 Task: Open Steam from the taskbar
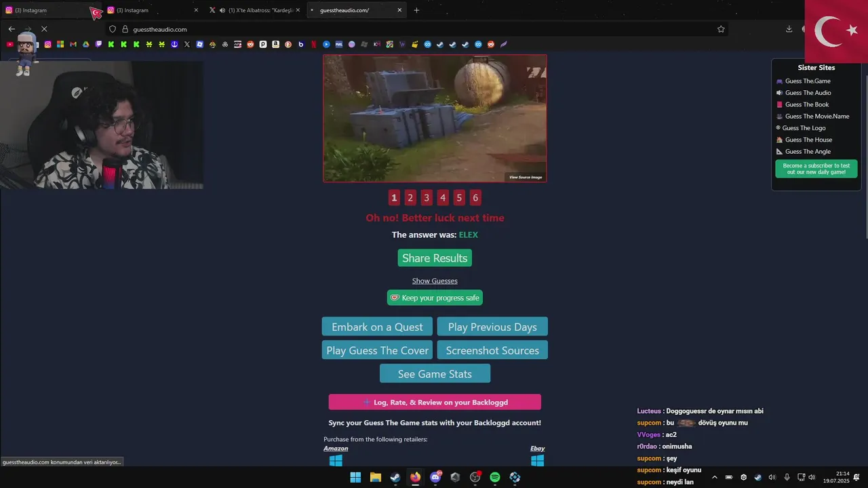(395, 477)
